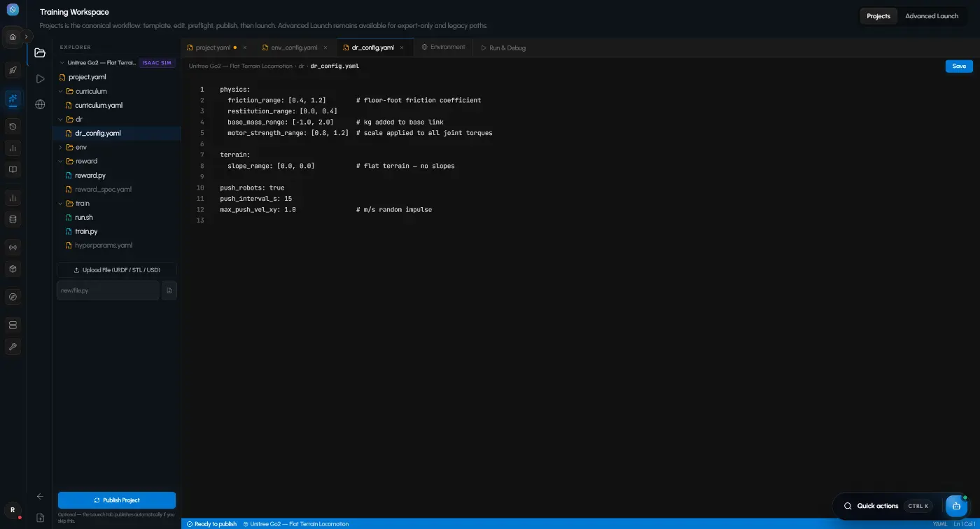Expand the sidebar with chevron arrow
The height and width of the screenshot is (529, 980).
pos(27,36)
